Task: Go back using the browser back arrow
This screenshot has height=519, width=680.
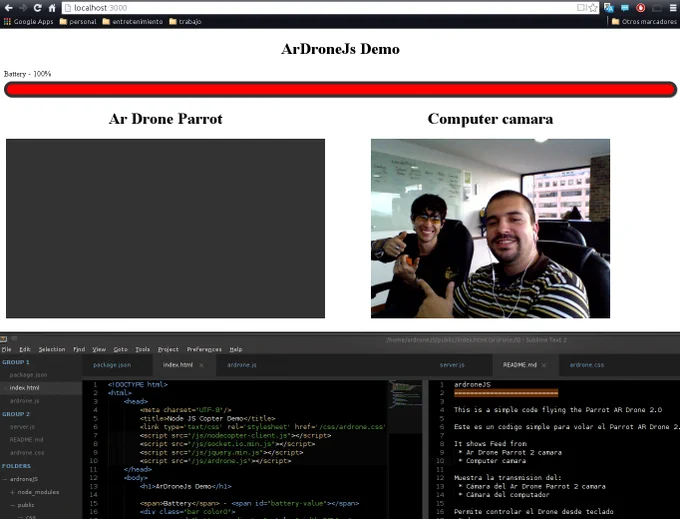Action: click(x=8, y=8)
